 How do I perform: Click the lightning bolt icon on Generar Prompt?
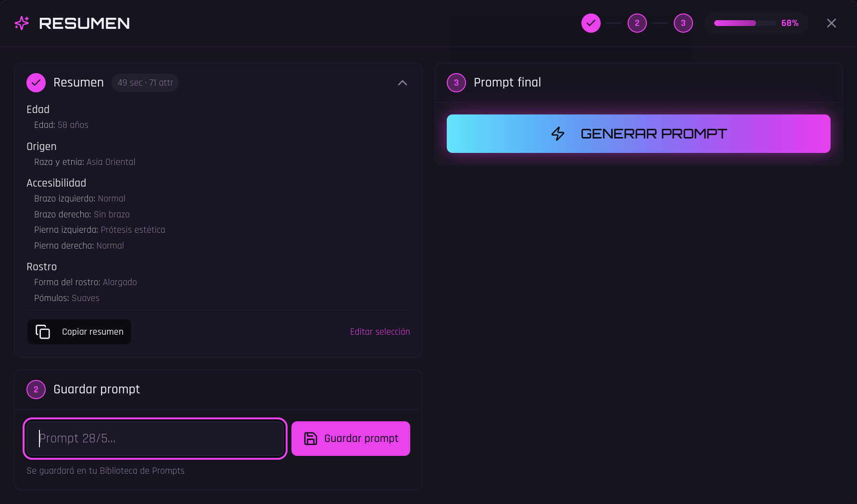[558, 134]
